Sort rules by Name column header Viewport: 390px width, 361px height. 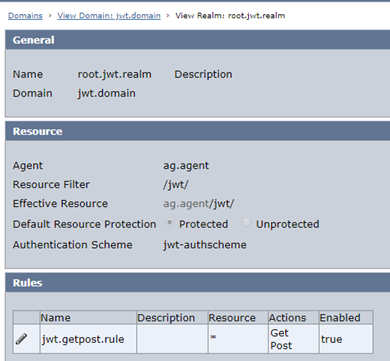pyautogui.click(x=88, y=318)
